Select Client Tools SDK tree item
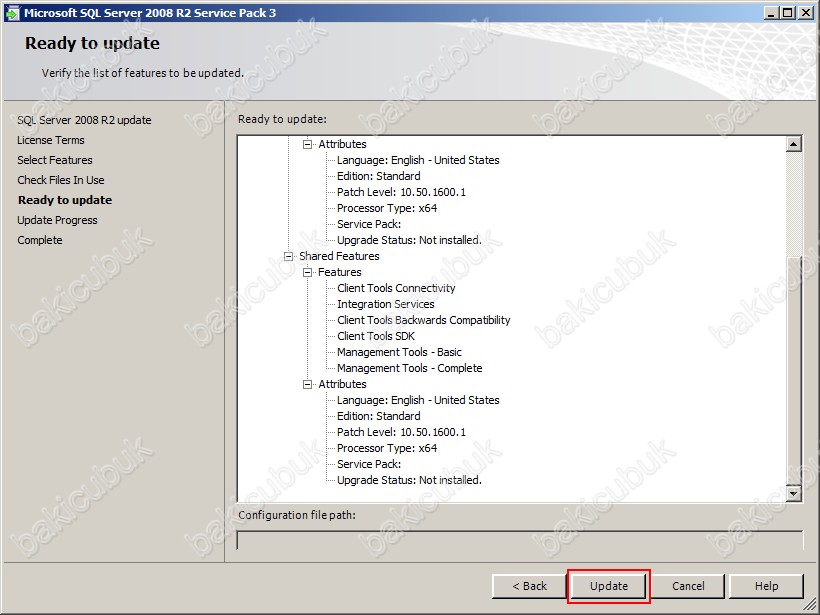Image resolution: width=820 pixels, height=615 pixels. tap(375, 336)
